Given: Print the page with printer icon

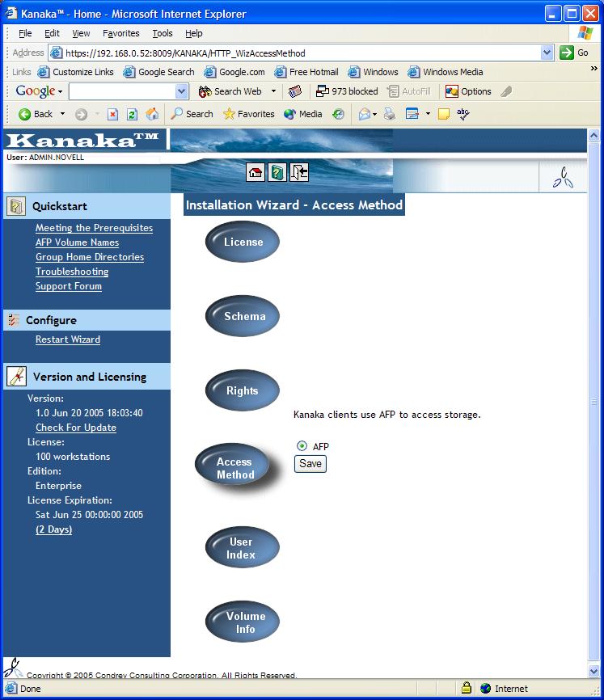Looking at the screenshot, I should click(x=389, y=114).
